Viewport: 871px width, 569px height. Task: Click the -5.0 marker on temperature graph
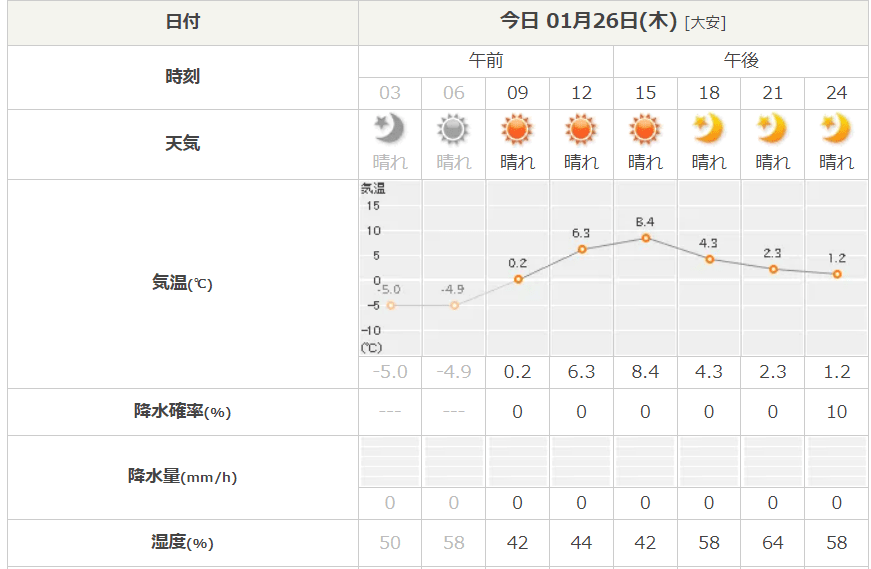coord(391,306)
